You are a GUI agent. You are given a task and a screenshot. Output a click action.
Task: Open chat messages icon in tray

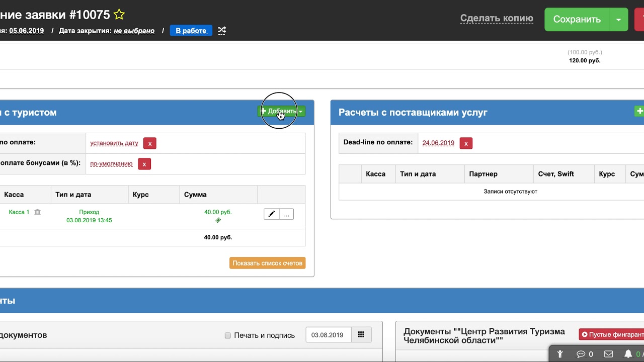581,354
